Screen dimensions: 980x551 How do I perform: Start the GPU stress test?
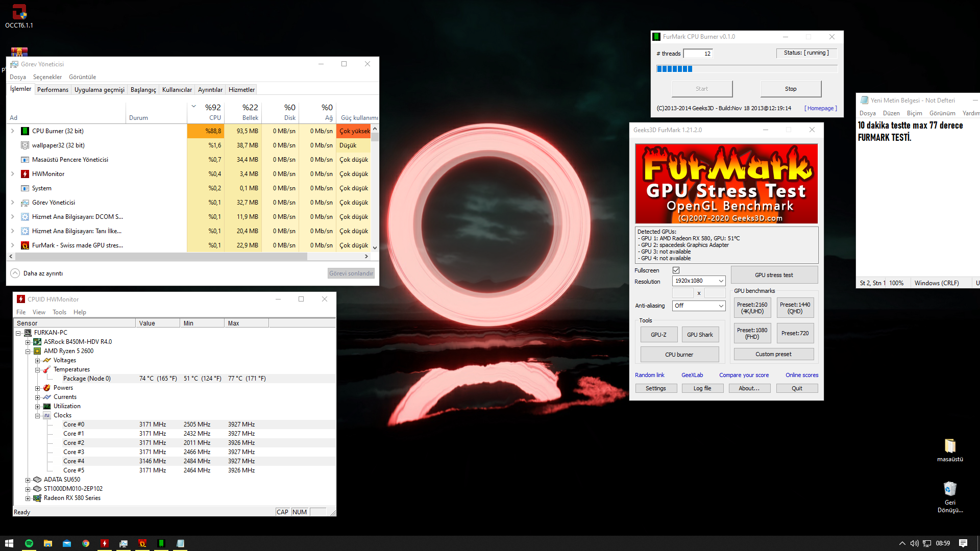(x=774, y=275)
